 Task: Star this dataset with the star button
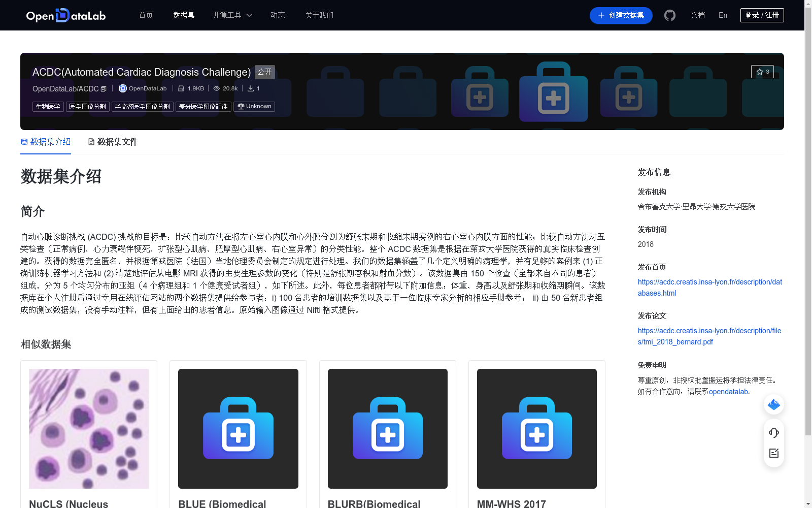click(x=762, y=72)
